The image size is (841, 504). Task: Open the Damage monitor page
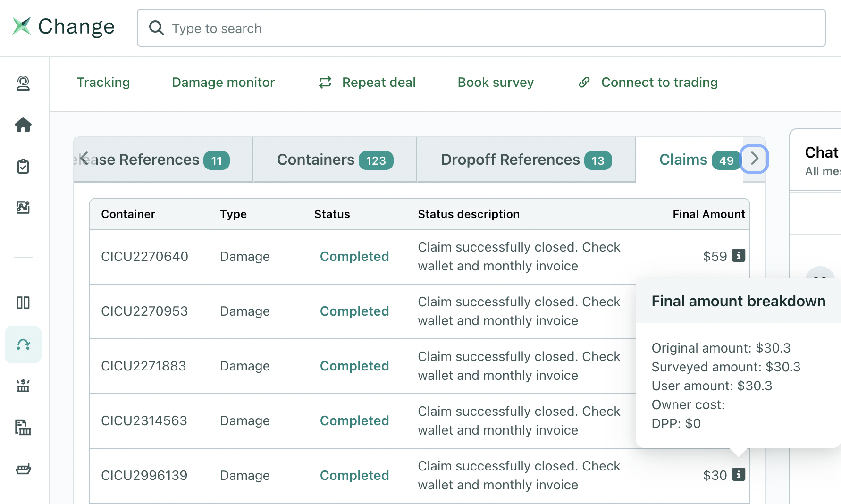tap(223, 82)
